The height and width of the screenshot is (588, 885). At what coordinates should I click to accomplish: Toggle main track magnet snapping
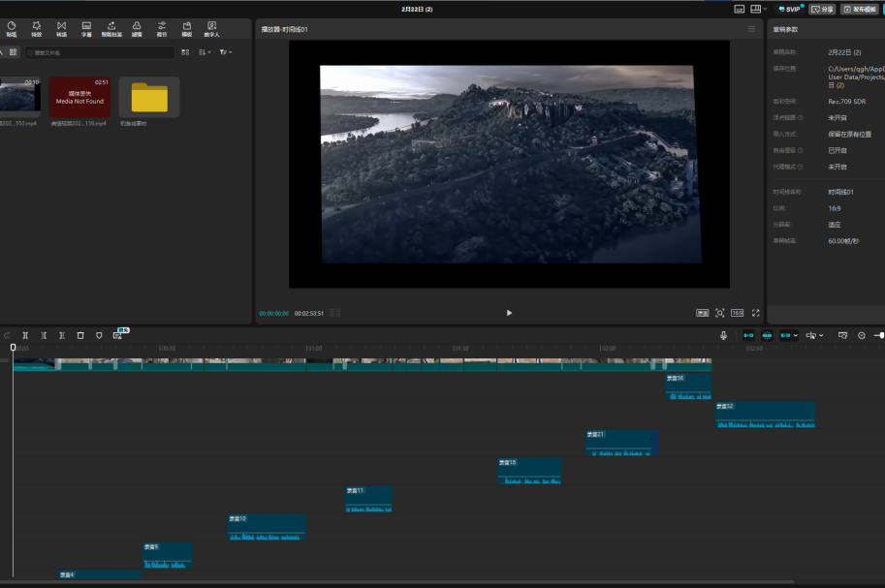[x=748, y=335]
